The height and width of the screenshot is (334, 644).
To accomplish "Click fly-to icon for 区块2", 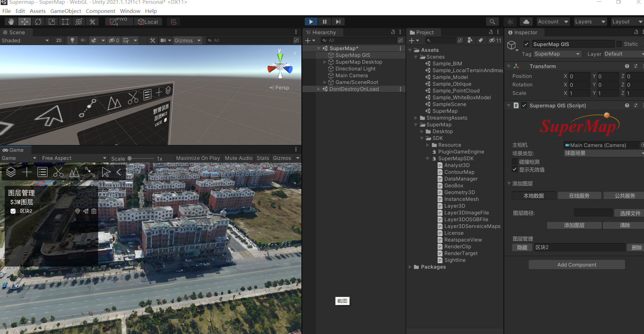I will [86, 211].
